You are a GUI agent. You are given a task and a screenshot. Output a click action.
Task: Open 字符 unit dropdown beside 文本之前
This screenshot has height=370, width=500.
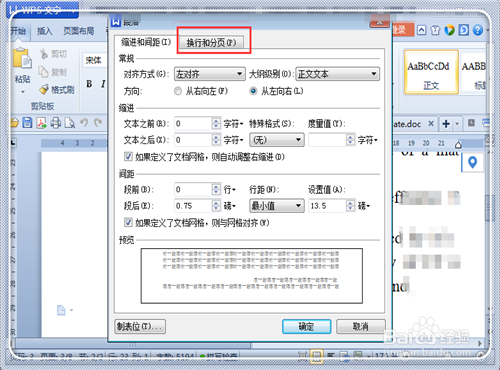click(x=233, y=124)
